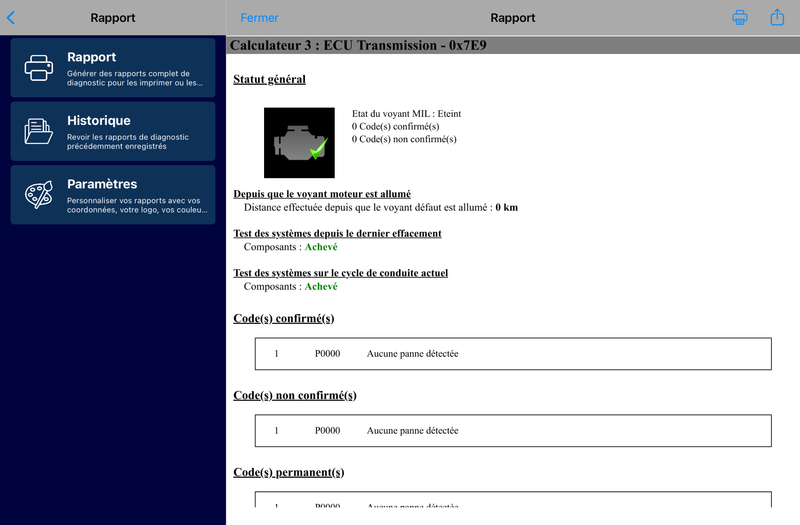Open the Historique menu card

[113, 131]
